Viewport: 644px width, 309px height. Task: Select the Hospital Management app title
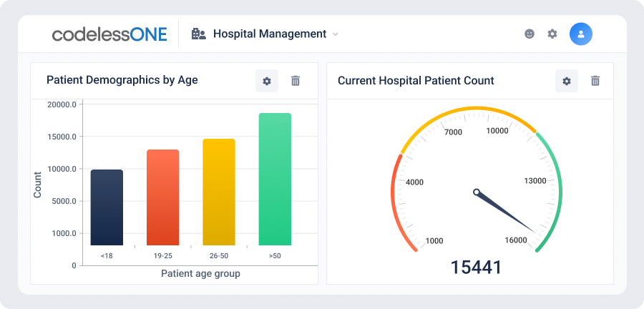pos(270,34)
